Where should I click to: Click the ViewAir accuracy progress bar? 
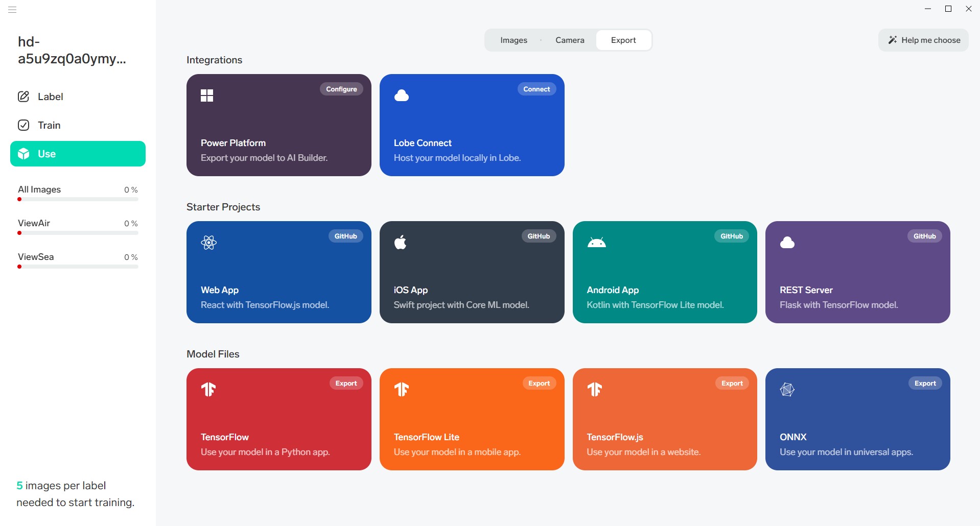pos(78,233)
